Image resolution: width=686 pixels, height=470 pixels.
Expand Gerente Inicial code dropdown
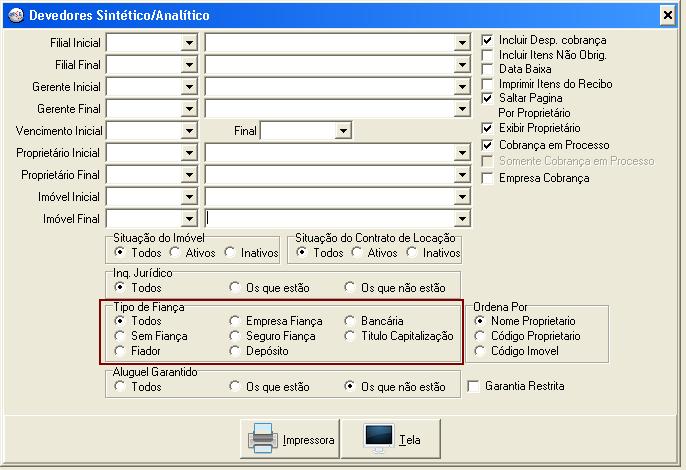click(x=189, y=87)
